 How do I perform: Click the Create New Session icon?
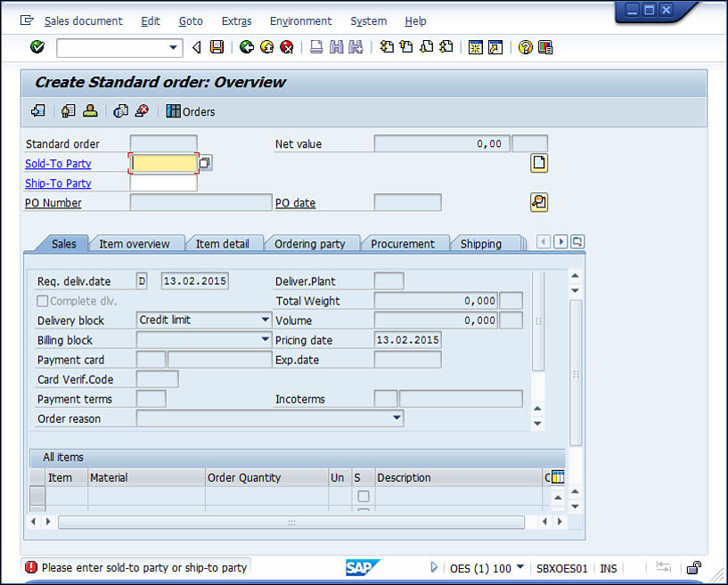tap(476, 47)
